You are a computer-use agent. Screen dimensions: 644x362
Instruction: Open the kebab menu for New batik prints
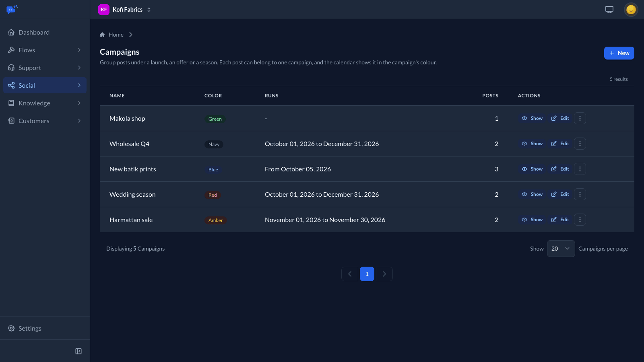580,169
